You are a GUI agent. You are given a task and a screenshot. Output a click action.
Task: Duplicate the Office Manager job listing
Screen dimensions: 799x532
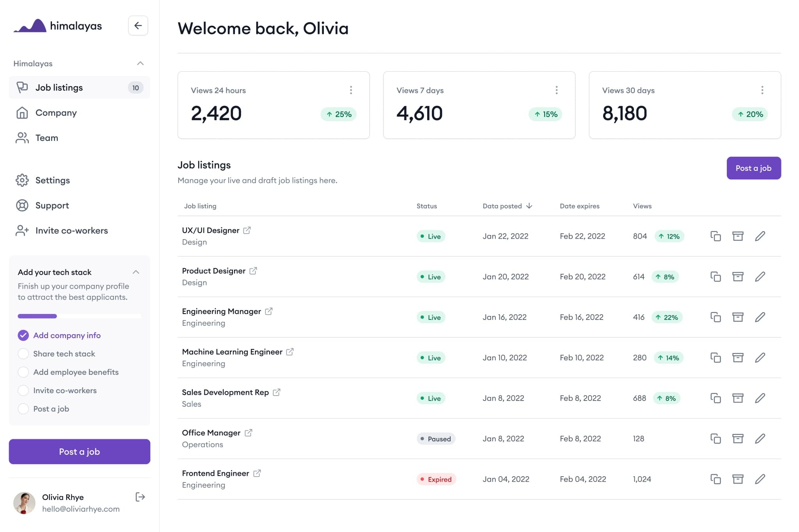coord(716,438)
